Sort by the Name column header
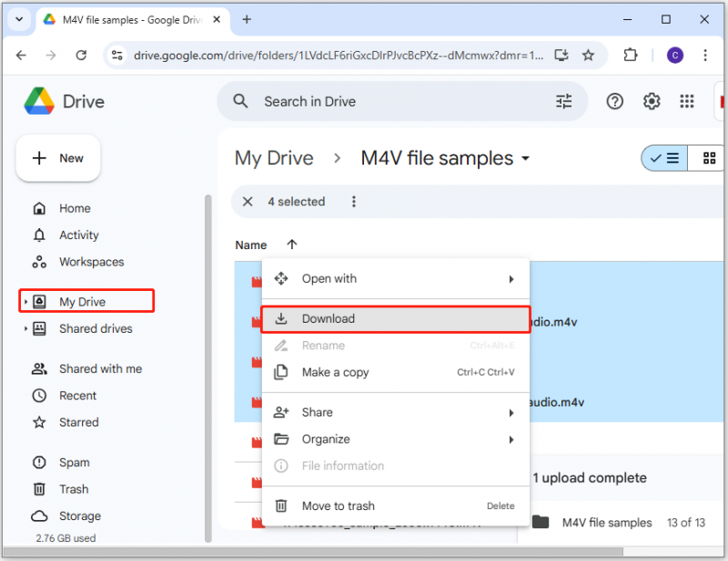 [251, 245]
